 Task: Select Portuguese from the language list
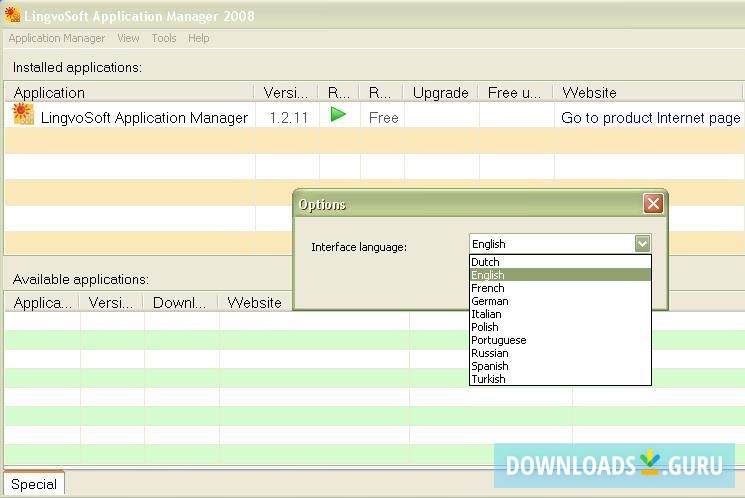tap(560, 340)
